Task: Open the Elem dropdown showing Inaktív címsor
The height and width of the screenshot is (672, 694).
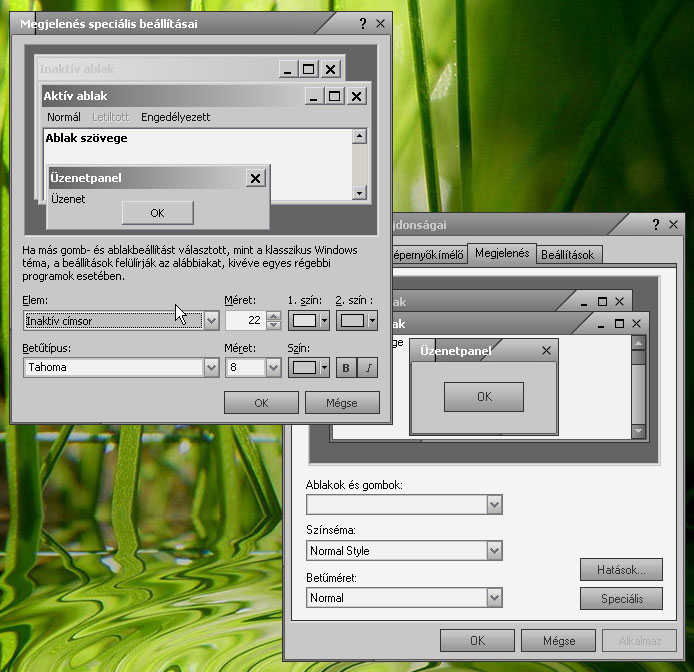Action: tap(210, 321)
